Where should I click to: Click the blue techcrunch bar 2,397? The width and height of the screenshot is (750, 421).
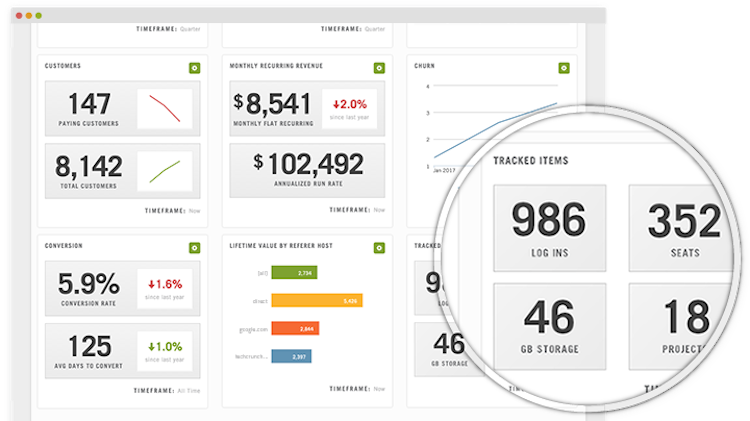(x=291, y=356)
